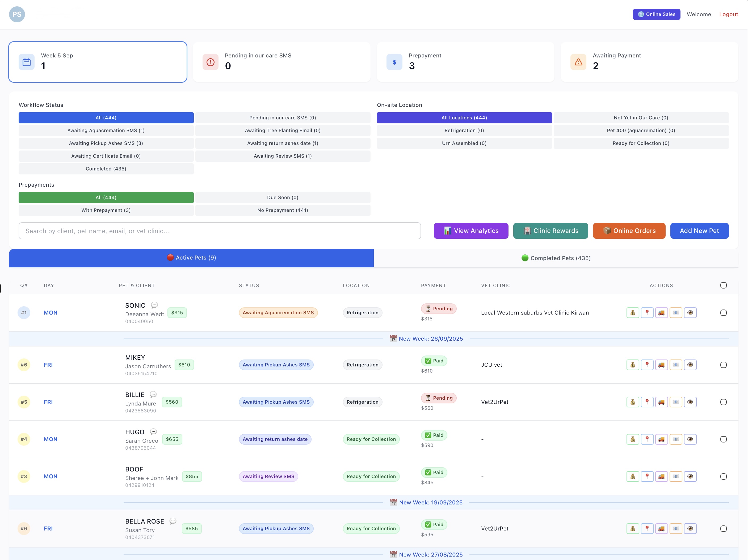Check the checkbox for MIKEY's row

[x=723, y=365]
